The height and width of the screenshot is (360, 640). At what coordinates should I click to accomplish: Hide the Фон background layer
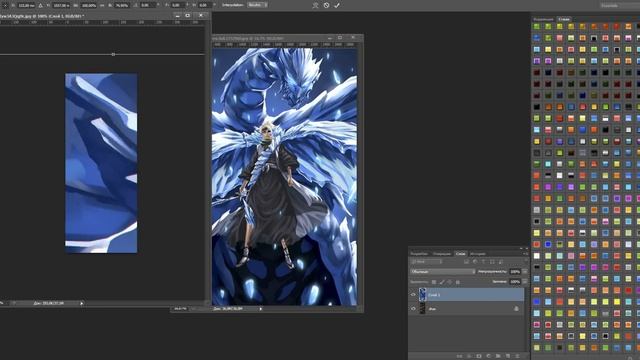point(413,309)
